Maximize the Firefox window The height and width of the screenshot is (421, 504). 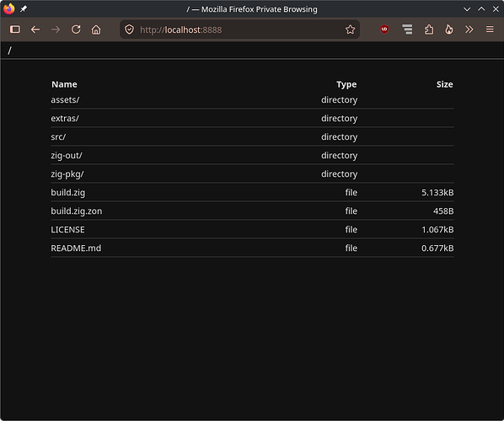click(481, 9)
